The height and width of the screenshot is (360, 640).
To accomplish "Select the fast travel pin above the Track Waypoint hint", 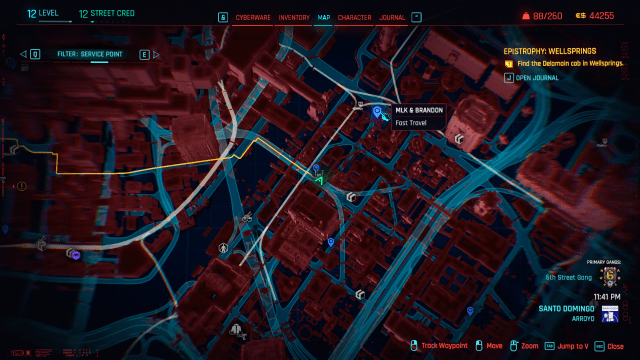I will pos(470,311).
